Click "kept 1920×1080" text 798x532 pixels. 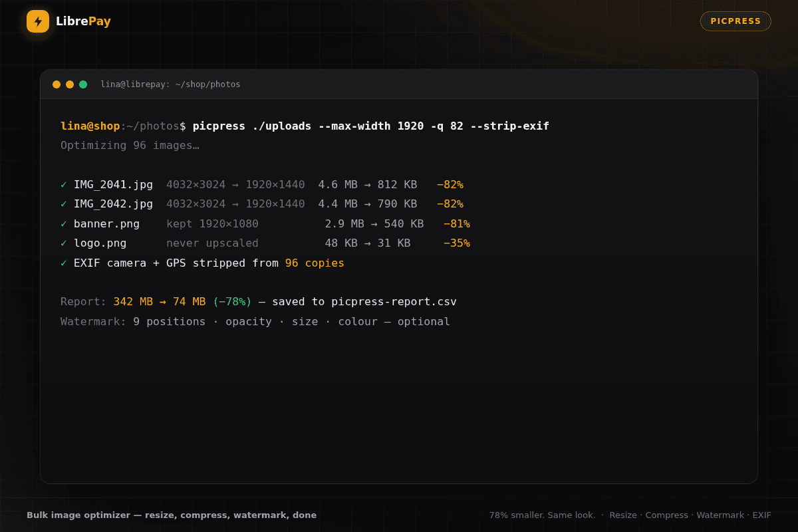(x=212, y=224)
